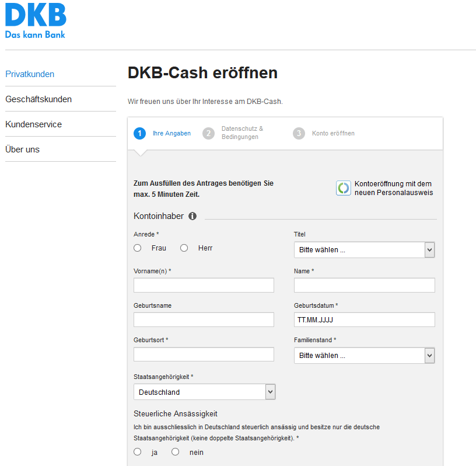
Task: Go to Privatkunden menu item
Action: (30, 74)
